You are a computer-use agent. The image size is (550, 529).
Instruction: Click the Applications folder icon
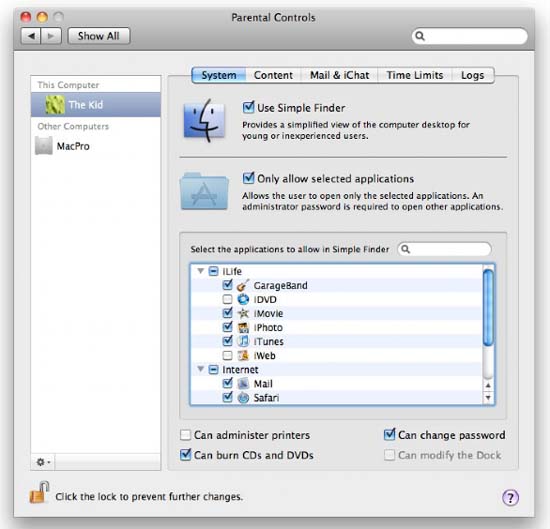pyautogui.click(x=204, y=191)
